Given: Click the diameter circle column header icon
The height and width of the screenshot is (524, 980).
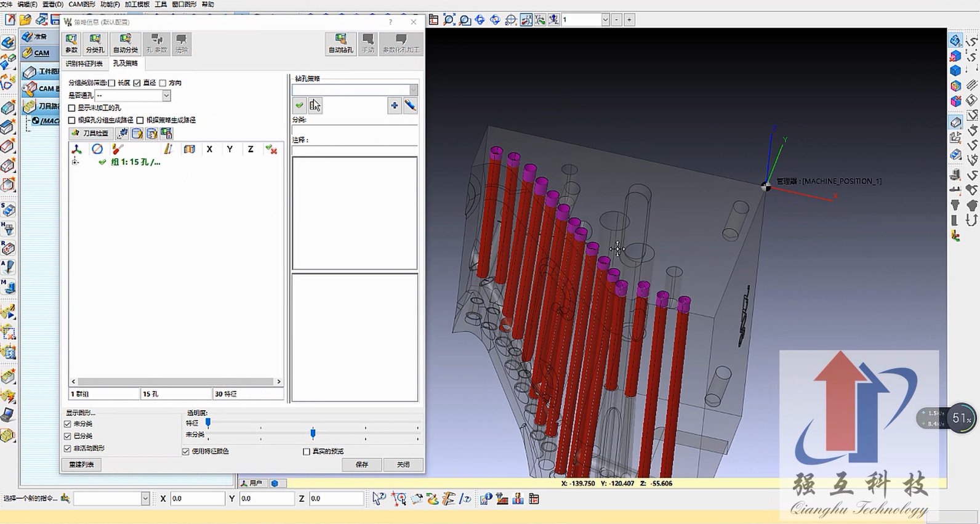Looking at the screenshot, I should click(97, 149).
